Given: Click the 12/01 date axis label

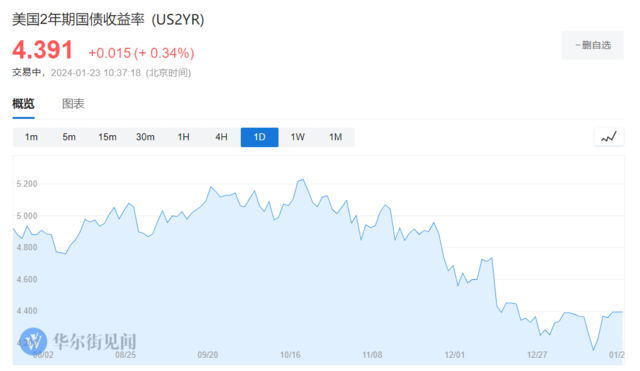Looking at the screenshot, I should (455, 355).
